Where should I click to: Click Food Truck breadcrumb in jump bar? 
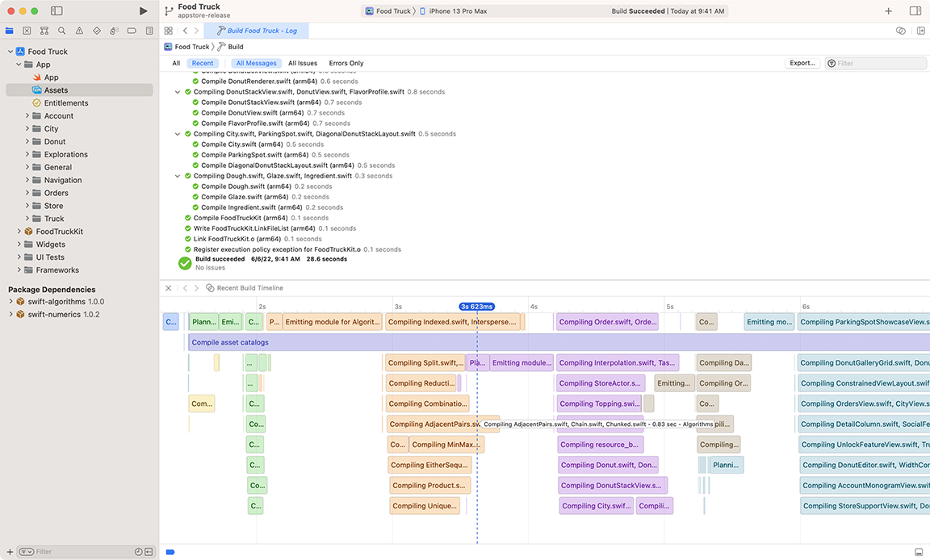pyautogui.click(x=186, y=47)
